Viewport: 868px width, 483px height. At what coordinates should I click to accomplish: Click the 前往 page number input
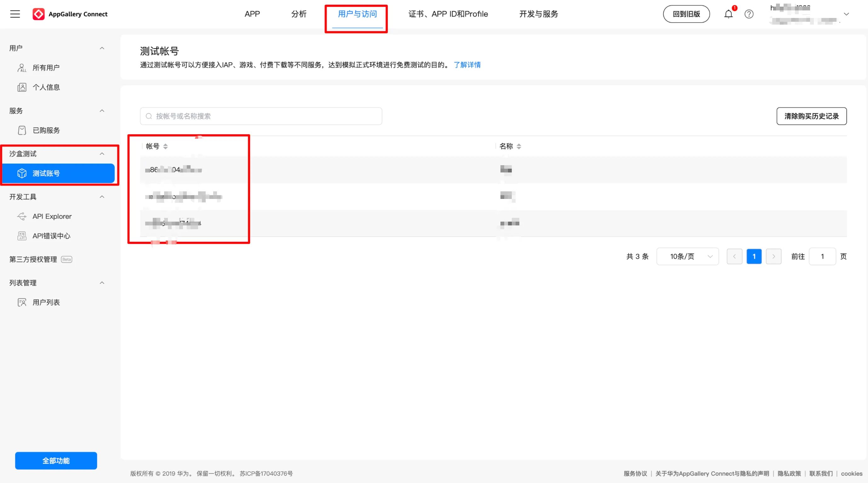[822, 256]
